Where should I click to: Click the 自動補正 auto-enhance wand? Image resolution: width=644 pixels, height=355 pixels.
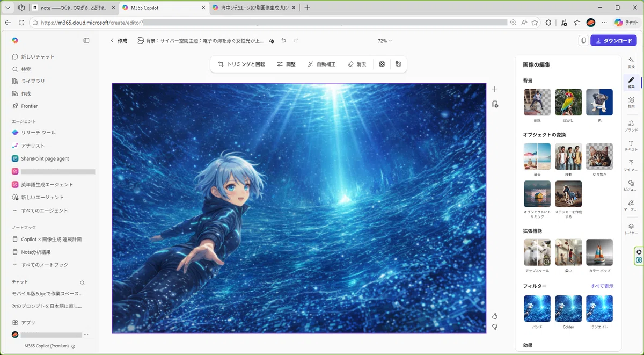[x=321, y=64]
